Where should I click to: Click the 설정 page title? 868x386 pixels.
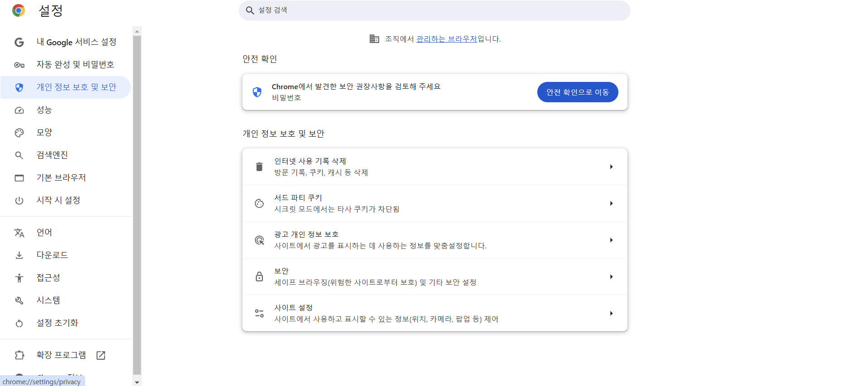coord(50,10)
